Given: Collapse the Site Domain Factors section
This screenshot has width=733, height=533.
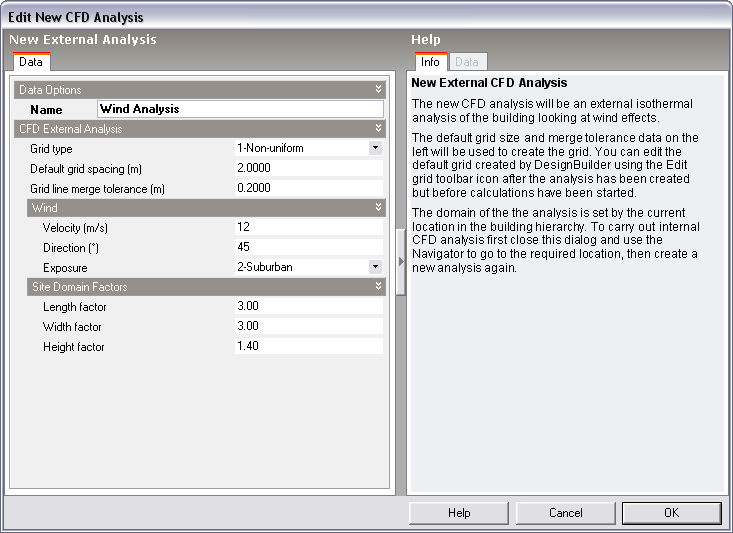Looking at the screenshot, I should coord(378,287).
